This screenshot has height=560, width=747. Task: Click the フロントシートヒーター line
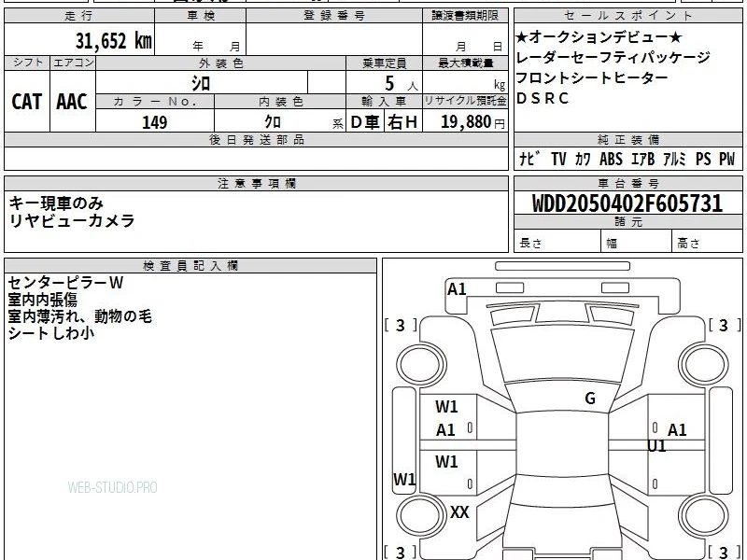pyautogui.click(x=592, y=77)
